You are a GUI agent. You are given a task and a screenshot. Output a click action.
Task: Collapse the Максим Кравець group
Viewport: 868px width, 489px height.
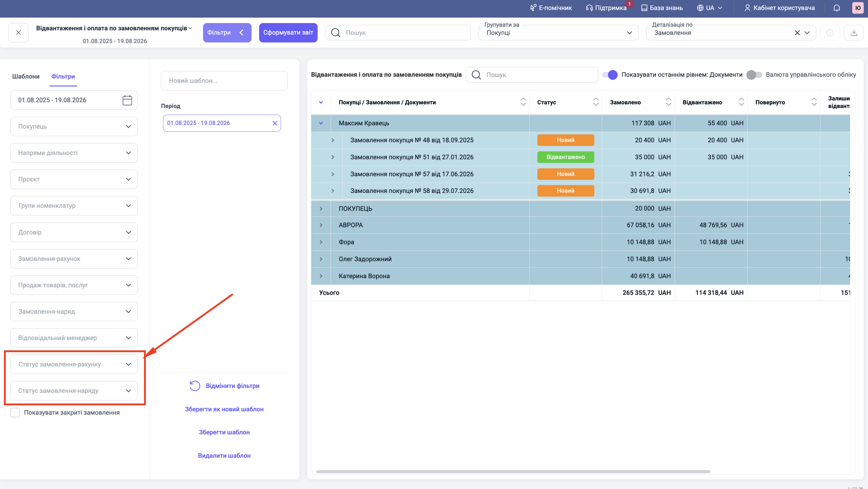tap(321, 123)
